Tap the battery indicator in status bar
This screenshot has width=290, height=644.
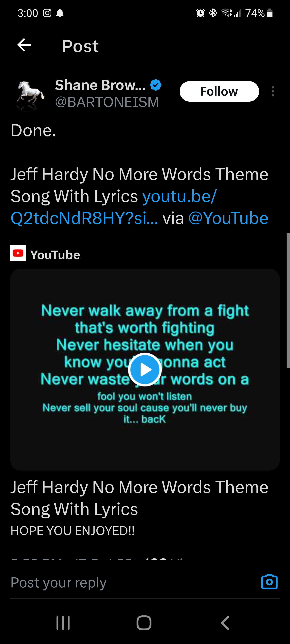269,13
